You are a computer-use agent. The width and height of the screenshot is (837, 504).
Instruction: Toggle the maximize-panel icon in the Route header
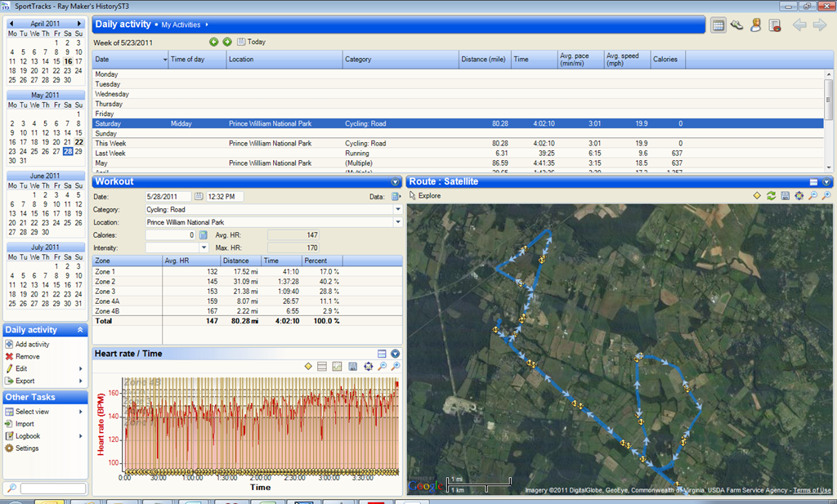pyautogui.click(x=813, y=182)
